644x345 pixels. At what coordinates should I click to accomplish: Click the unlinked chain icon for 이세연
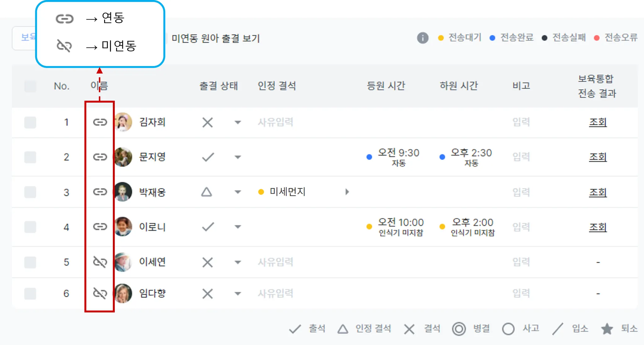coord(100,262)
